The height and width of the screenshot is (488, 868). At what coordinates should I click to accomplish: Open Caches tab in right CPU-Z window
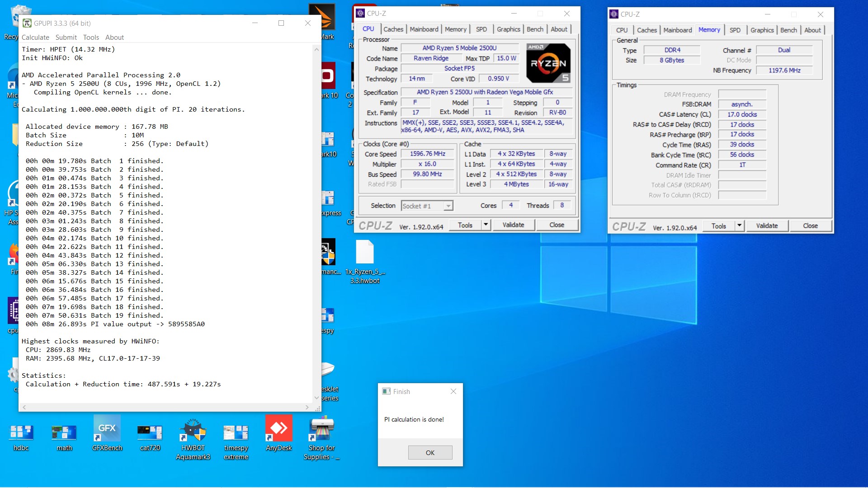pos(646,30)
